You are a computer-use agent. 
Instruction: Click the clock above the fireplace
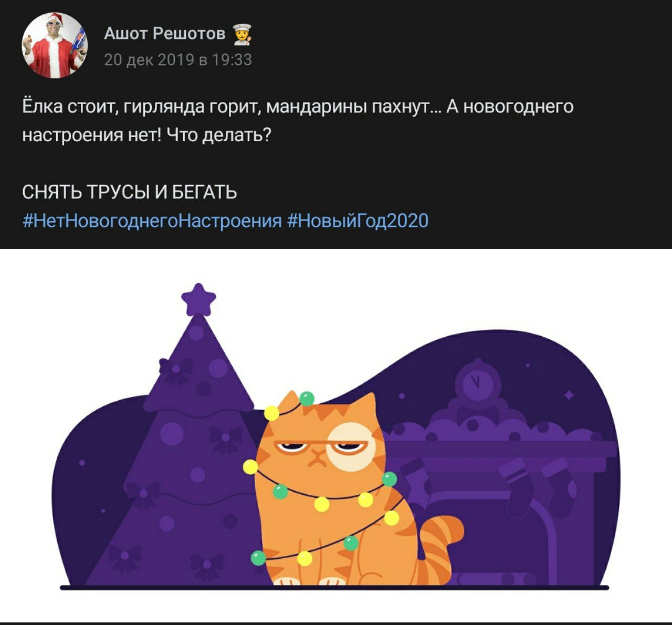click(477, 381)
